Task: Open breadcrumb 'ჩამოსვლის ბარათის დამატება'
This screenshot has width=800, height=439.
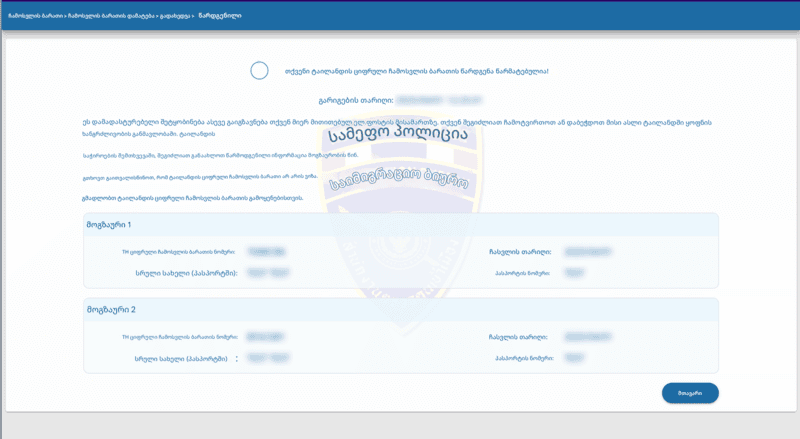Action: click(x=111, y=16)
